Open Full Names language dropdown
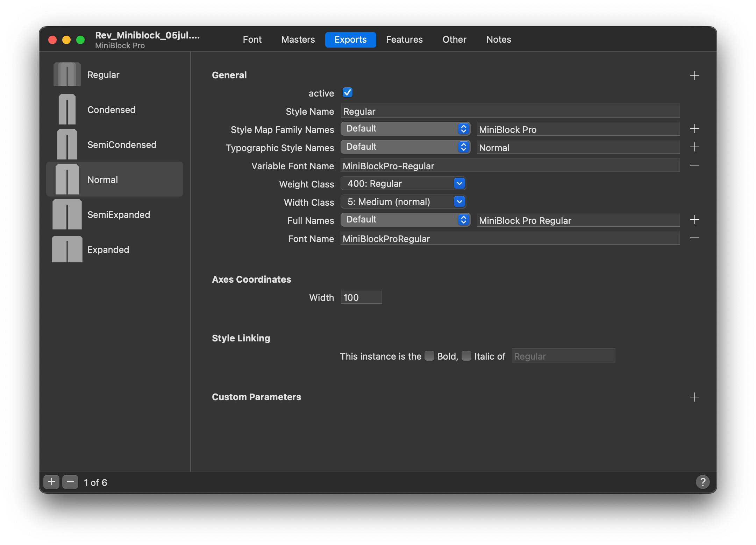Viewport: 756px width, 545px height. [405, 220]
